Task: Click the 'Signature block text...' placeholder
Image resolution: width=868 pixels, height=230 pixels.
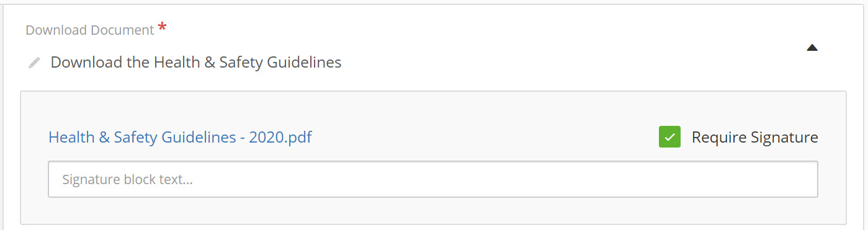Action: pos(127,180)
